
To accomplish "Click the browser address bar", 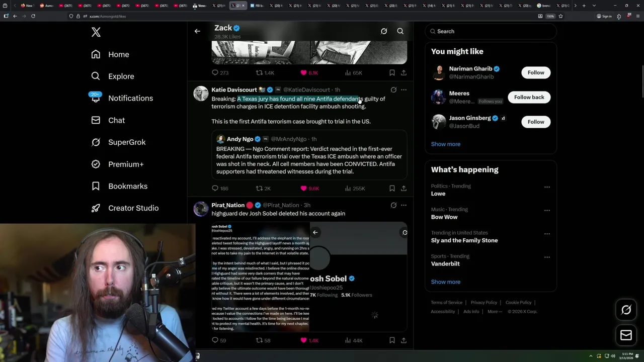I will point(302,16).
